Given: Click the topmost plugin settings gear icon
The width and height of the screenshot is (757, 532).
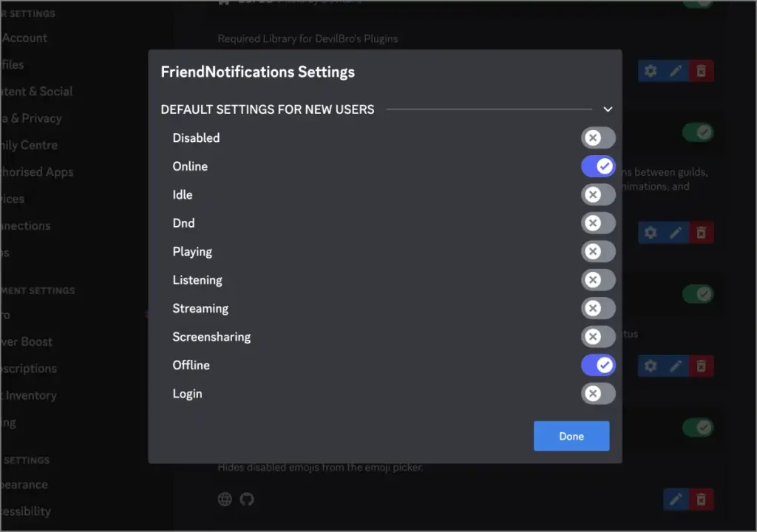Looking at the screenshot, I should point(651,71).
